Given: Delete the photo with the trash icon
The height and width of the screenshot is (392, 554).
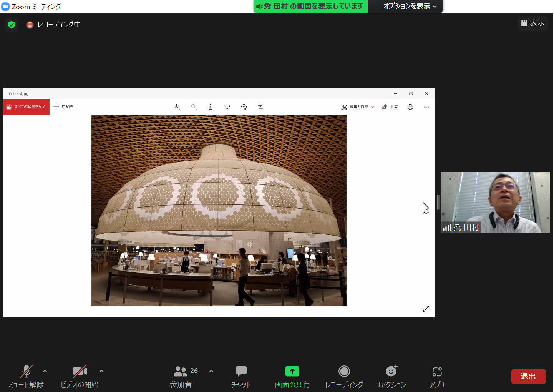Looking at the screenshot, I should click(x=211, y=107).
